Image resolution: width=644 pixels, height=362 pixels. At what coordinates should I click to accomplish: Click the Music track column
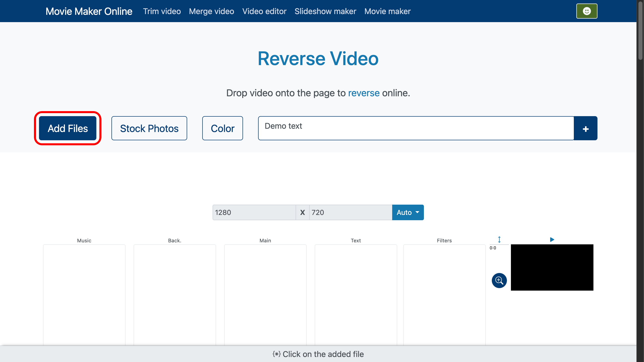click(x=84, y=295)
